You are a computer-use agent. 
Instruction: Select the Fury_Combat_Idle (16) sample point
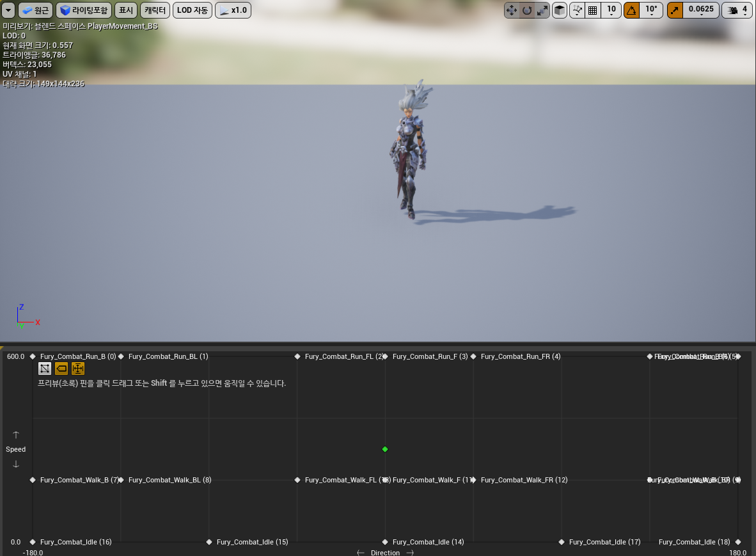(33, 542)
